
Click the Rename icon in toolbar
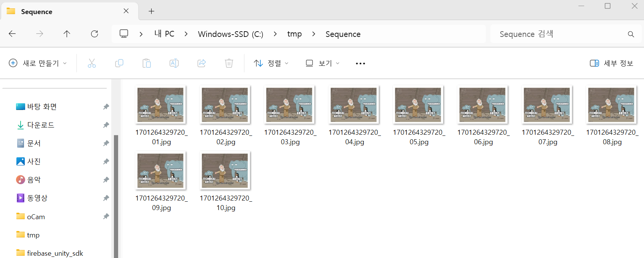(174, 63)
